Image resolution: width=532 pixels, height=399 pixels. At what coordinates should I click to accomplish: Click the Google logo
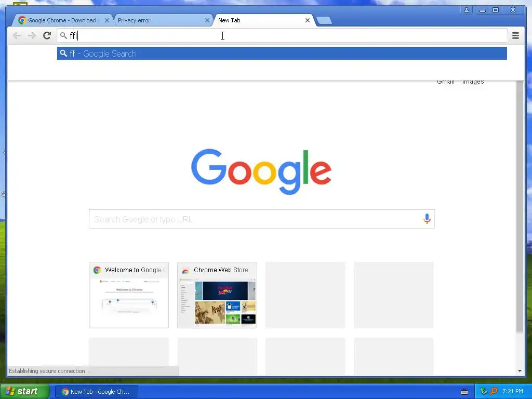(x=261, y=171)
